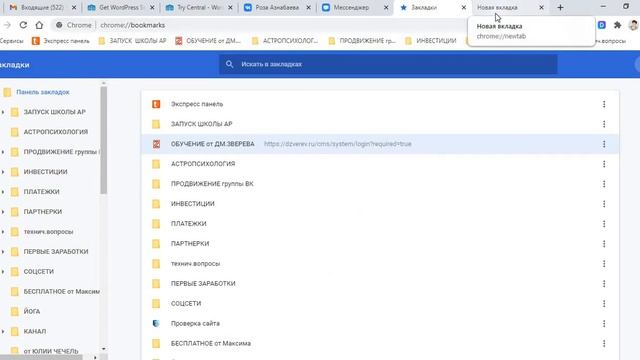Open more actions for СОЦСЕТИ row
Screen dimensions: 640x360
pyautogui.click(x=604, y=304)
